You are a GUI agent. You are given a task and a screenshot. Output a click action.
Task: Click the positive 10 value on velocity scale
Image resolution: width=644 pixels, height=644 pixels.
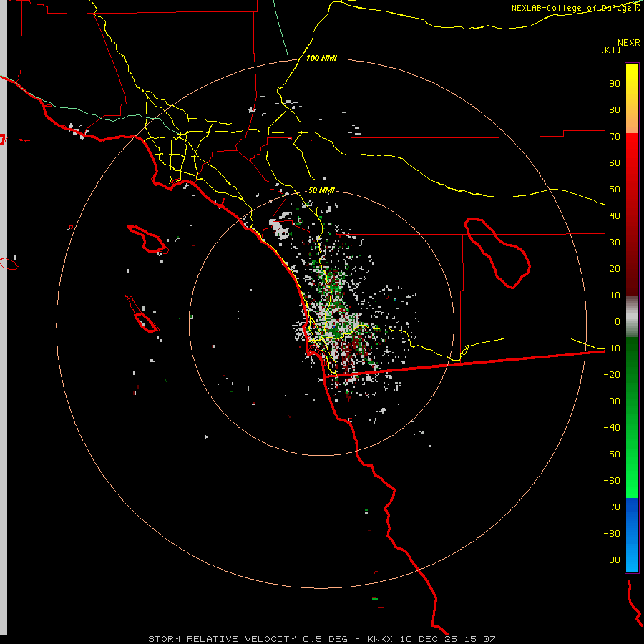click(615, 296)
